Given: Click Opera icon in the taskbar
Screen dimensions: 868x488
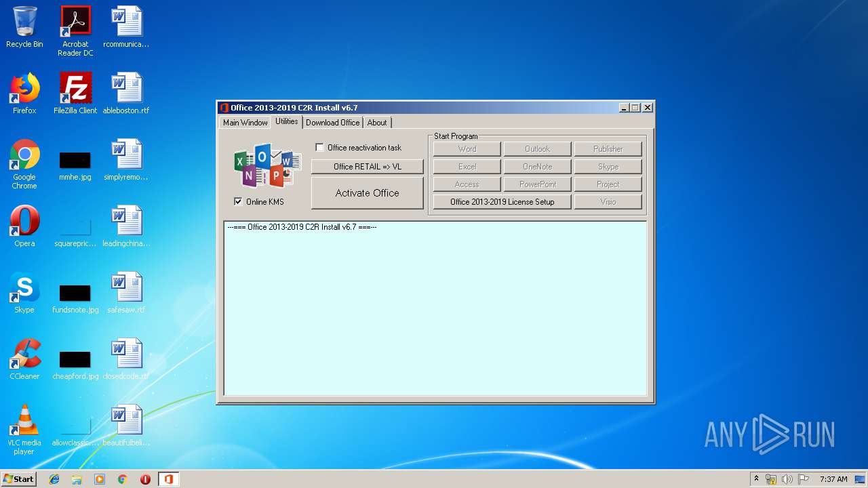Looking at the screenshot, I should (x=145, y=479).
